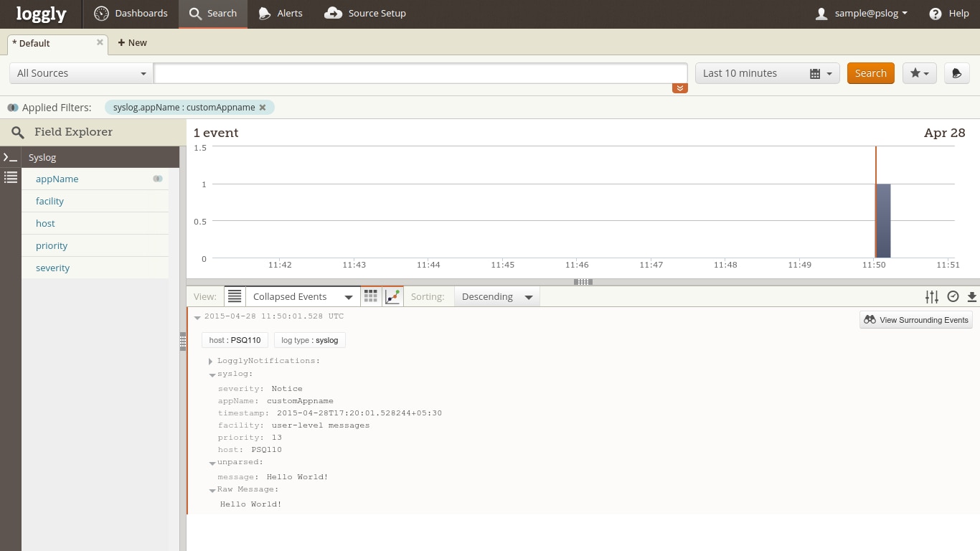
Task: Click the terminal prompt sidebar icon
Action: coord(10,157)
